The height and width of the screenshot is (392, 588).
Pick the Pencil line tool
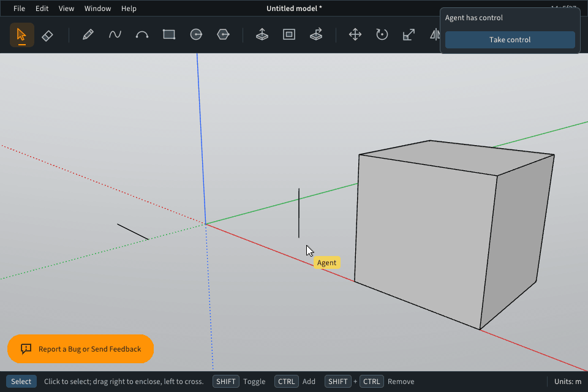pyautogui.click(x=88, y=35)
